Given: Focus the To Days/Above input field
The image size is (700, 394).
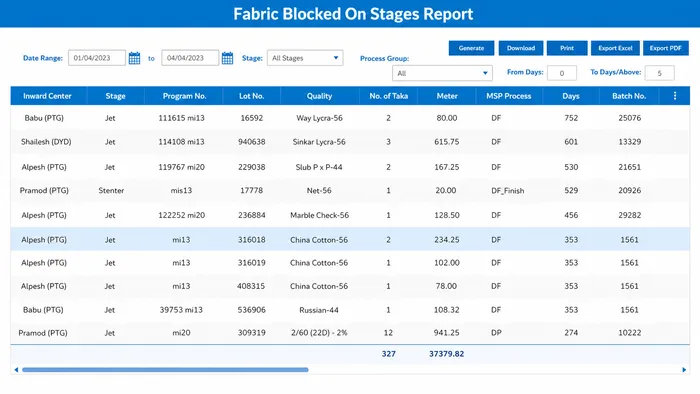Looking at the screenshot, I should tap(659, 73).
